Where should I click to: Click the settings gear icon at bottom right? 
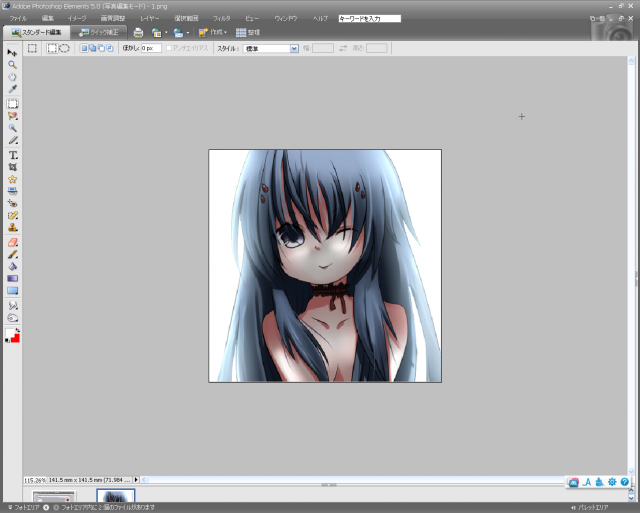click(612, 482)
